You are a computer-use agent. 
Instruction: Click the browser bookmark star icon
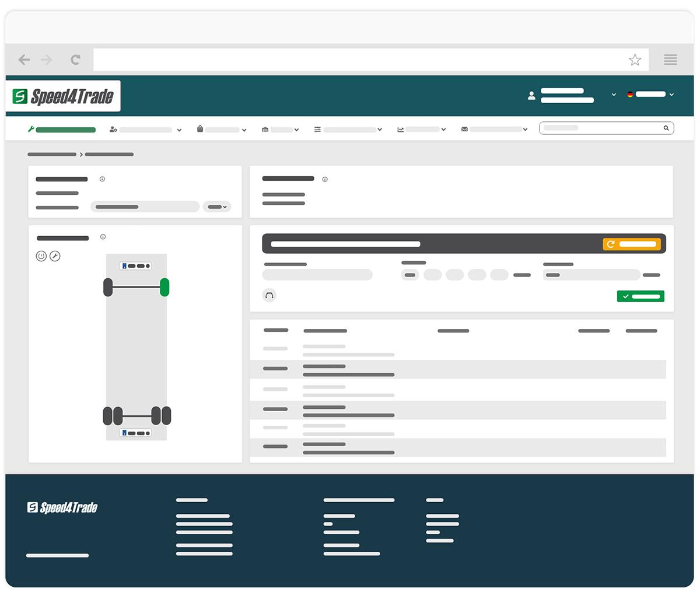[635, 59]
